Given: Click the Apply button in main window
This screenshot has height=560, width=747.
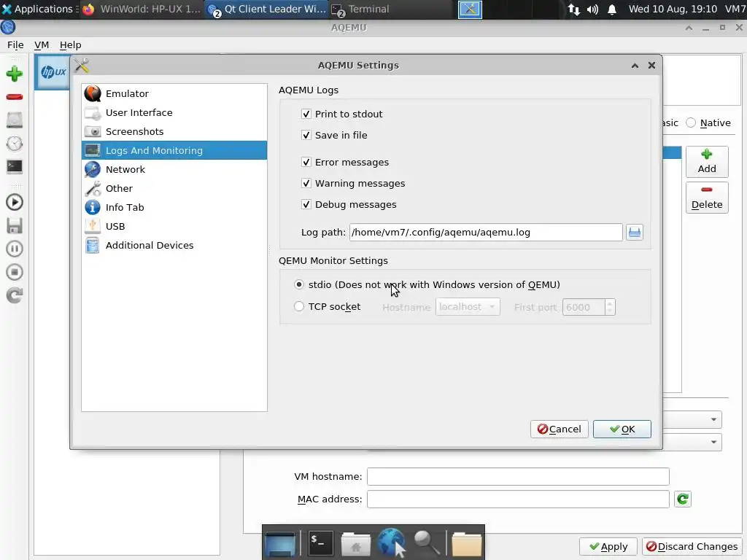Looking at the screenshot, I should pyautogui.click(x=608, y=546).
